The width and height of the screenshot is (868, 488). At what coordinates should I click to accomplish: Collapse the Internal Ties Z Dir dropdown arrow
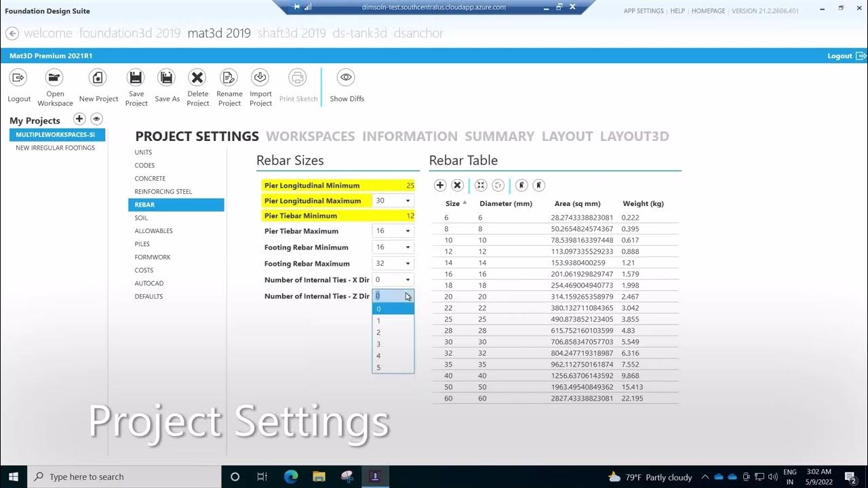[408, 296]
